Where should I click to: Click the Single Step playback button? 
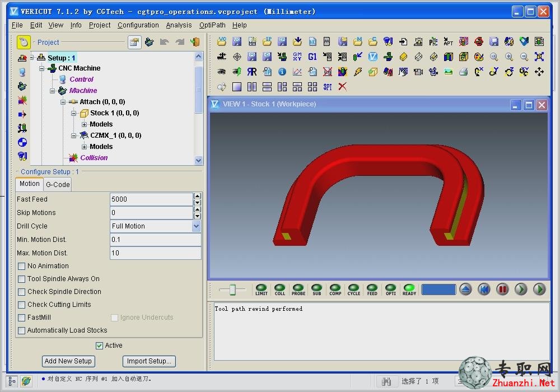pyautogui.click(x=521, y=289)
